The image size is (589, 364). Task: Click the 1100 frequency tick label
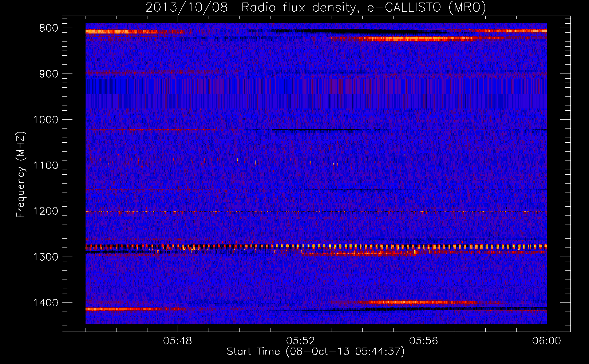click(46, 166)
